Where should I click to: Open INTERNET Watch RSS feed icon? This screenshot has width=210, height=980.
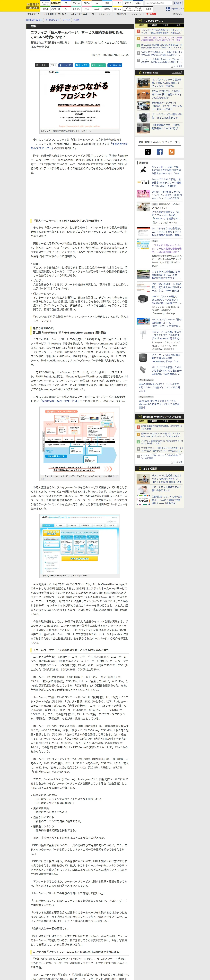172,152
